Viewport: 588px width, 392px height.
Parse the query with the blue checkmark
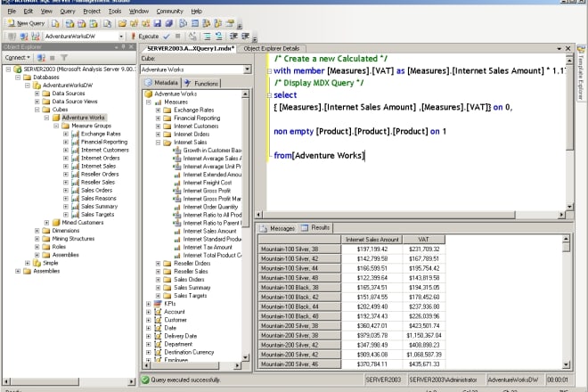coord(167,36)
